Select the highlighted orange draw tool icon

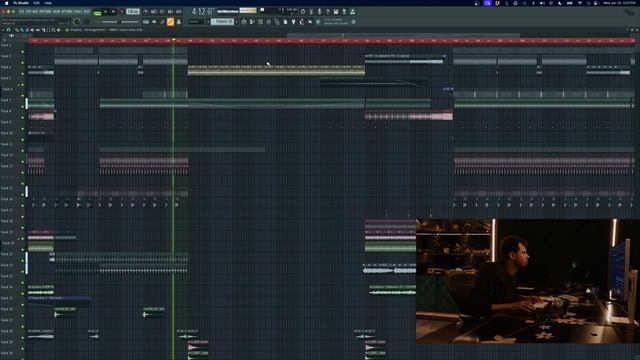(x=170, y=22)
